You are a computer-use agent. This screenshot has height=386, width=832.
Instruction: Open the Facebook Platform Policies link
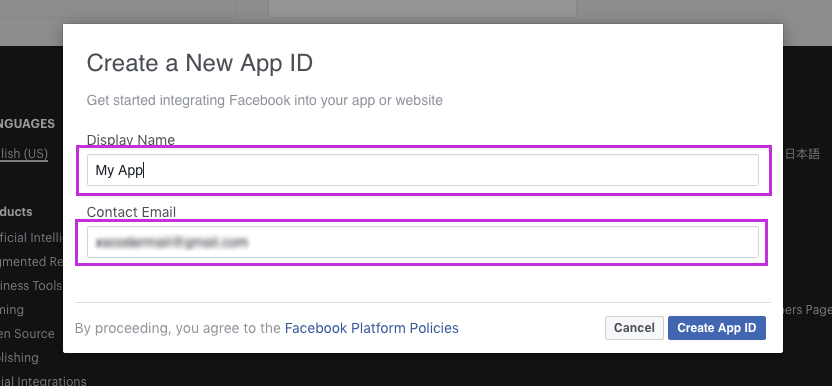point(371,328)
